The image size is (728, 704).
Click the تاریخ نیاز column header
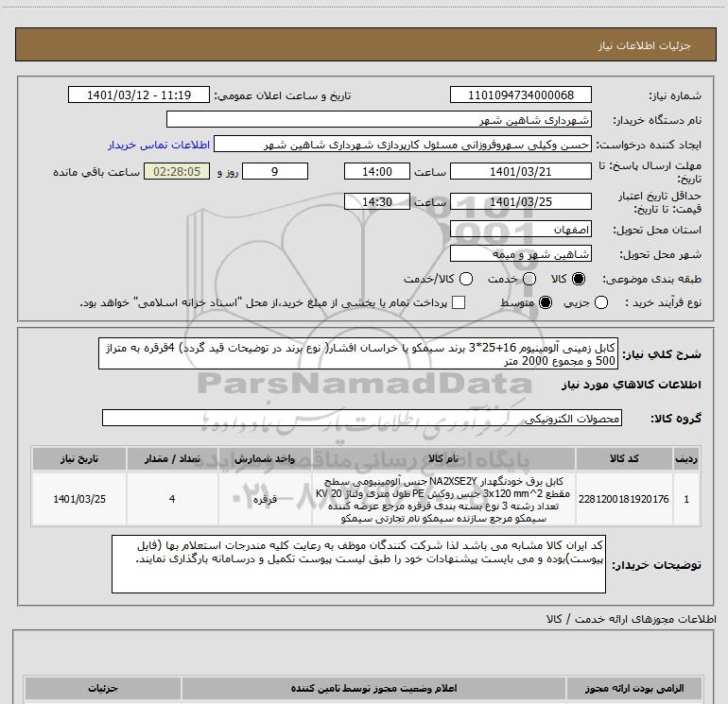(78, 458)
